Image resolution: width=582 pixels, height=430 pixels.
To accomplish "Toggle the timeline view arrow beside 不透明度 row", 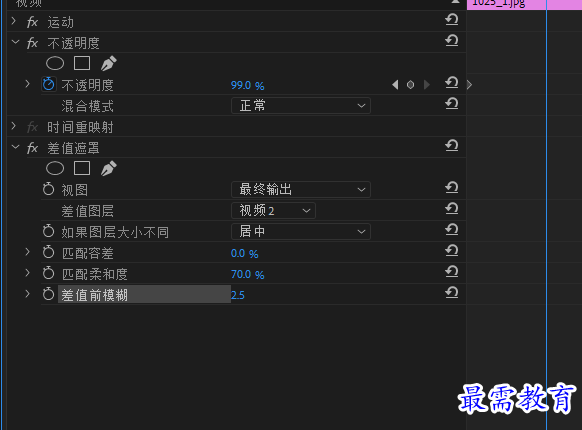I will (470, 85).
